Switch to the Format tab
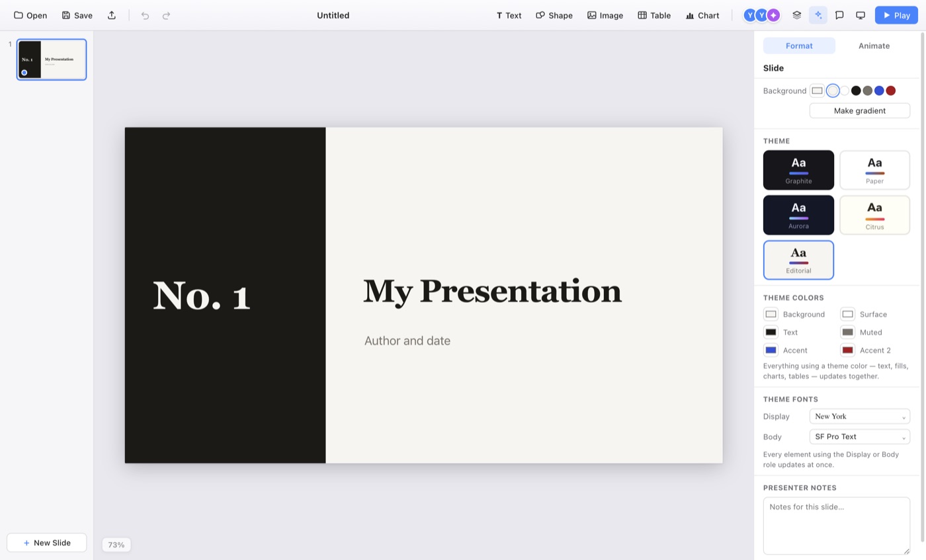 [x=799, y=46]
